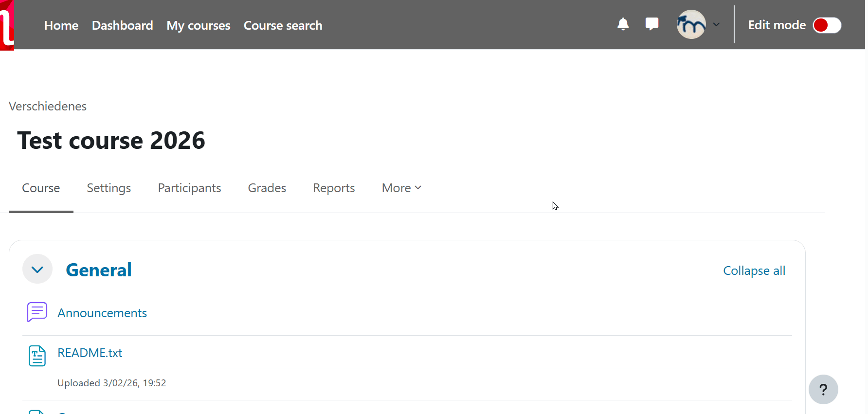Open the Reports tab
Screen dimensions: 868x414
point(334,188)
